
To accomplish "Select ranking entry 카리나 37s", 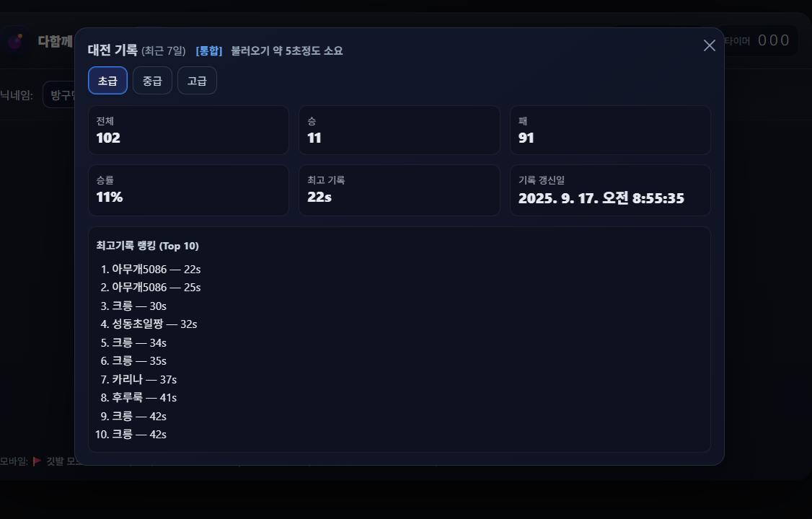I will coord(138,379).
